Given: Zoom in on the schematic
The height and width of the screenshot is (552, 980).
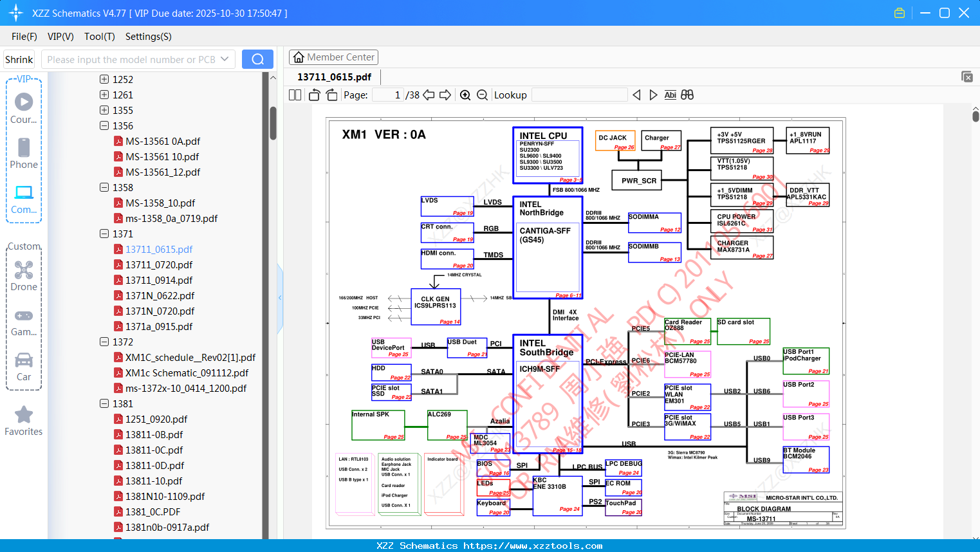Looking at the screenshot, I should [x=465, y=95].
